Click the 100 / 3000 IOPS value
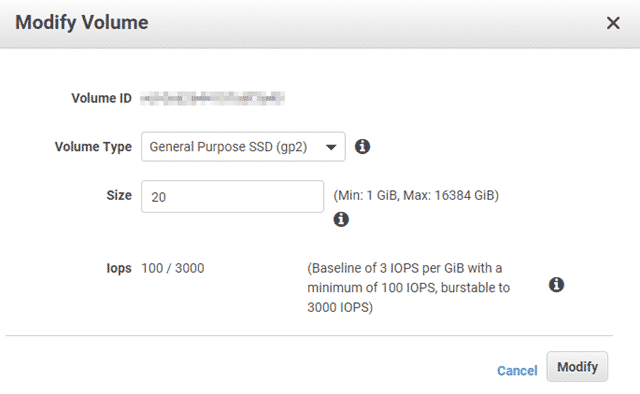640x394 pixels. pyautogui.click(x=173, y=268)
